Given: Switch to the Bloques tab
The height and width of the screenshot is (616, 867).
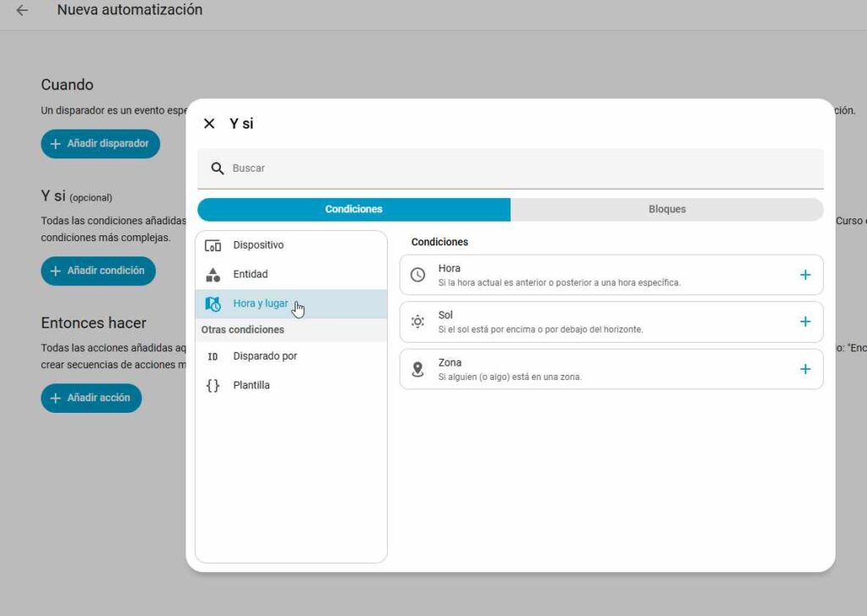Looking at the screenshot, I should pyautogui.click(x=666, y=209).
